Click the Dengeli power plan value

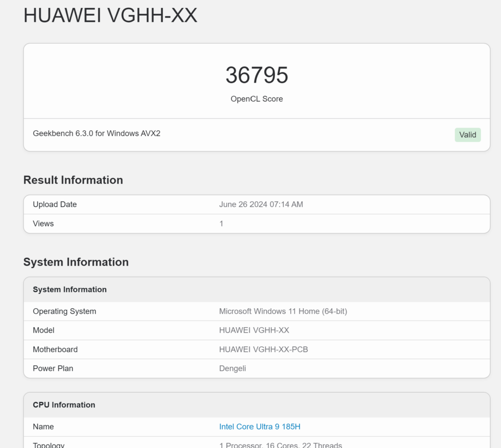232,368
